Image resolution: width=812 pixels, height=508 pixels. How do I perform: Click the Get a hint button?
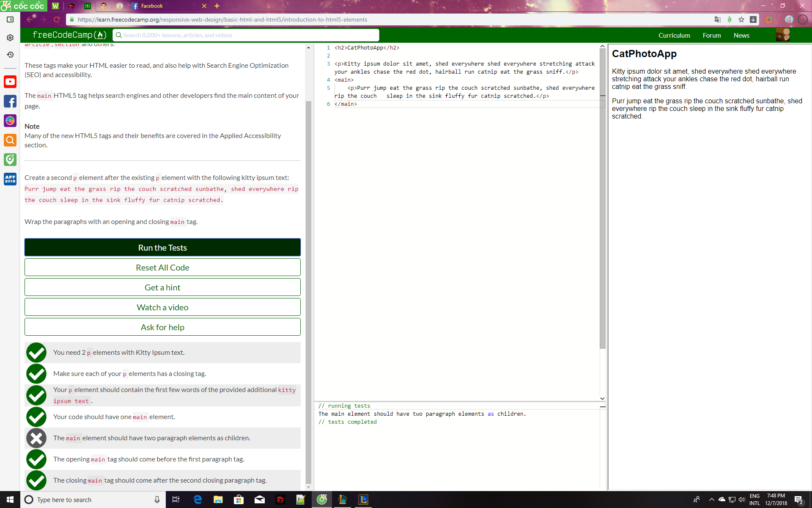click(x=162, y=287)
